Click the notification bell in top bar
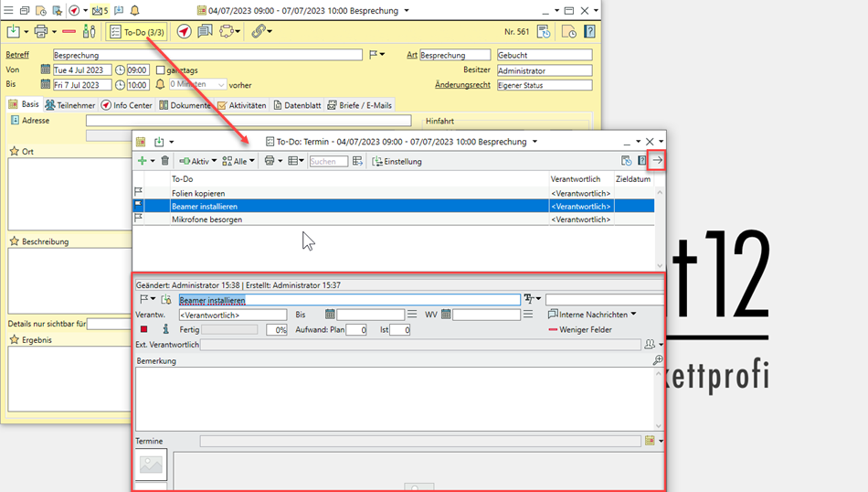Image resolution: width=868 pixels, height=492 pixels. (x=135, y=10)
